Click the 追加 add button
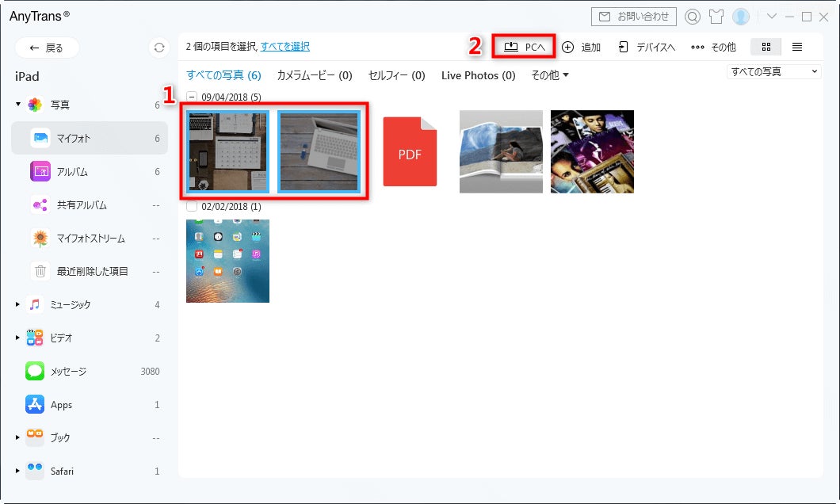This screenshot has width=840, height=504. tap(581, 47)
